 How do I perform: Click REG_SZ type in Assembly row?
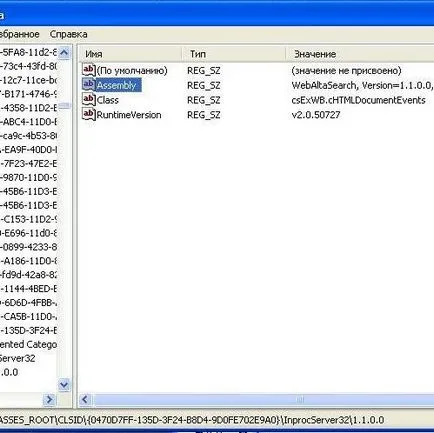pos(204,85)
